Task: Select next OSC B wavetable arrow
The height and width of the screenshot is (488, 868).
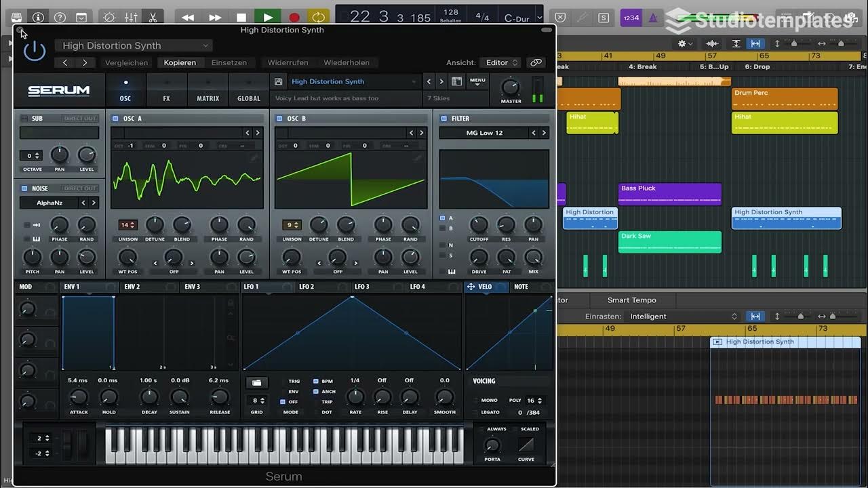Action: click(x=422, y=133)
